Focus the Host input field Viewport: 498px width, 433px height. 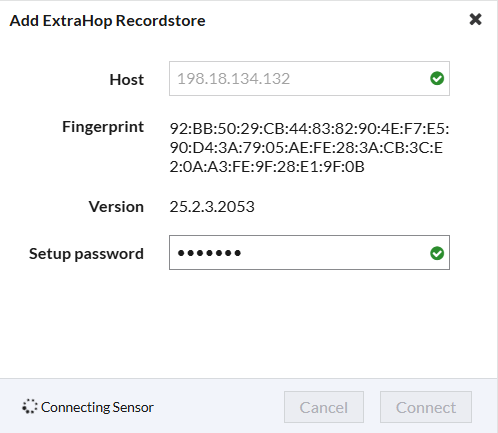[309, 78]
